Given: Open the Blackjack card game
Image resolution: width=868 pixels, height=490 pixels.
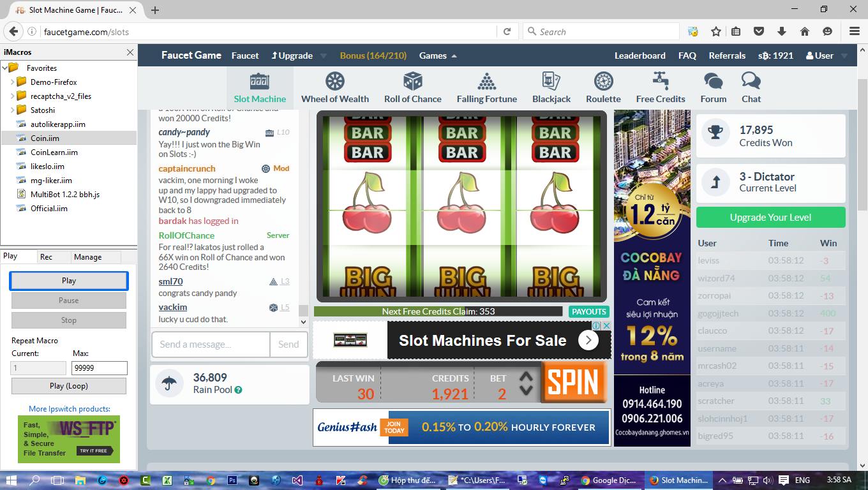Looking at the screenshot, I should 551,88.
